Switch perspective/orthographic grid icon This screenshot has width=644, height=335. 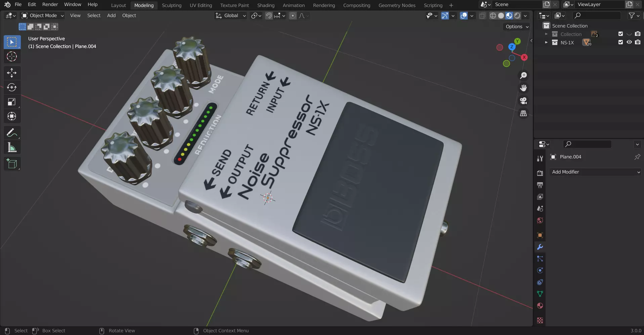click(523, 113)
